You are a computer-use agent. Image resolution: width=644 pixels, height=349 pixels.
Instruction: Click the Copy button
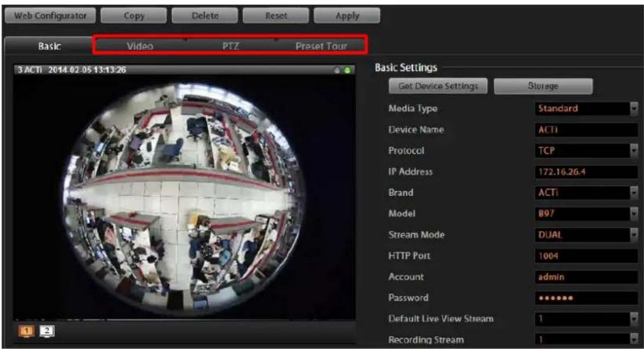coord(134,15)
